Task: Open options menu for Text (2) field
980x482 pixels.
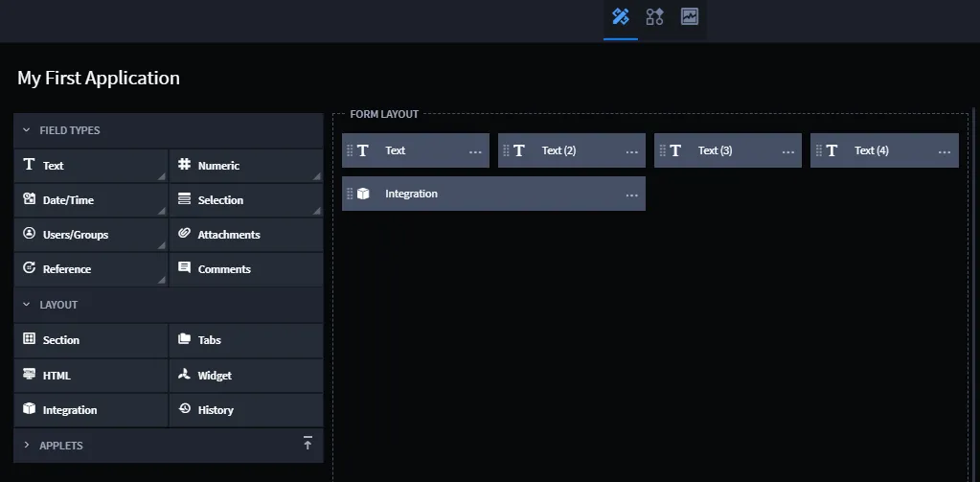Action: [631, 152]
